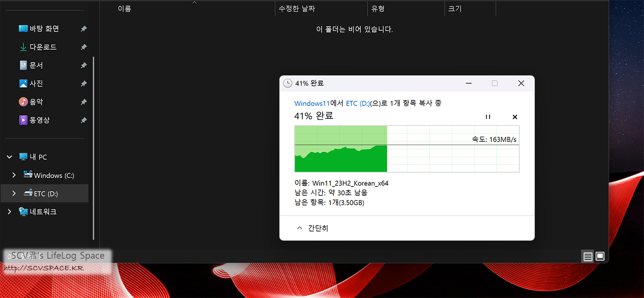This screenshot has height=298, width=644.
Task: Switch to details view layout icon
Action: (588, 257)
